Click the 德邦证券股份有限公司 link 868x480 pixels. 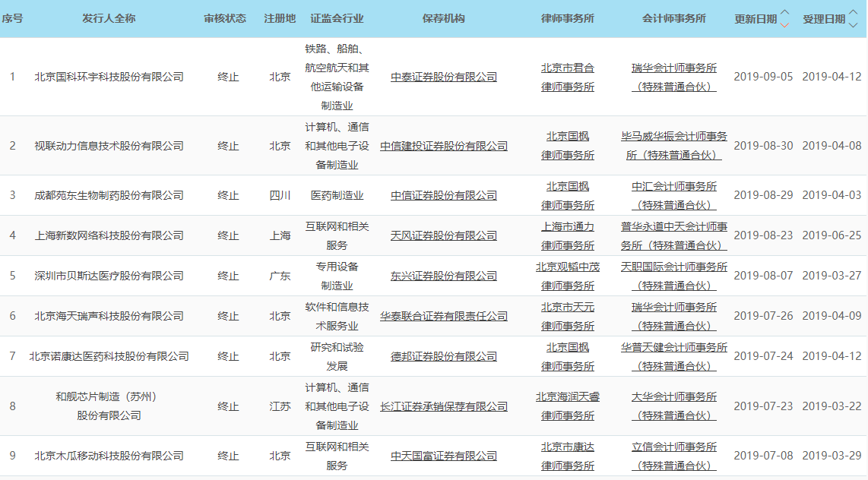(444, 356)
